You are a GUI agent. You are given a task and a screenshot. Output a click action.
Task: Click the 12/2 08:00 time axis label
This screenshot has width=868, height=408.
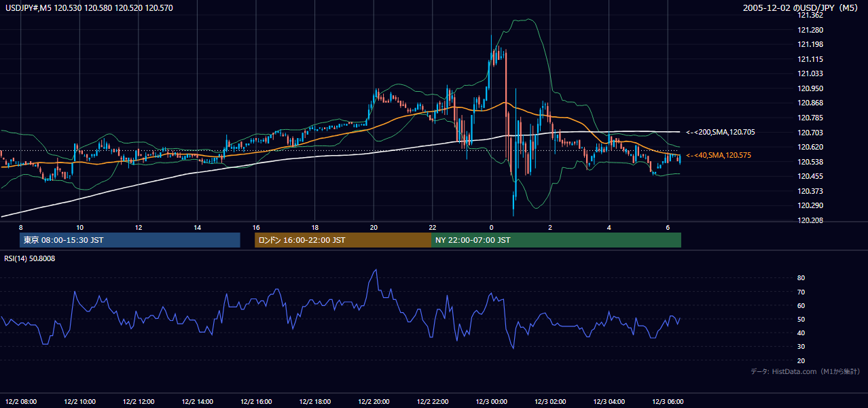21,401
